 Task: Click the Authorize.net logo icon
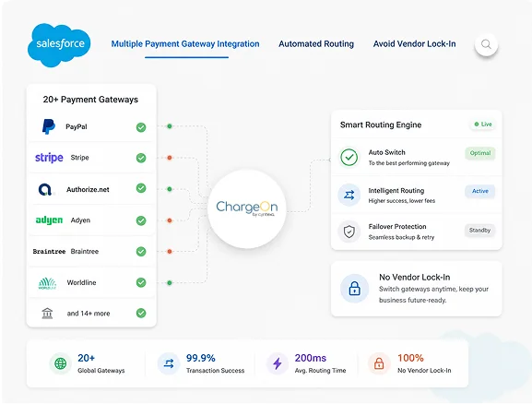[x=46, y=189]
